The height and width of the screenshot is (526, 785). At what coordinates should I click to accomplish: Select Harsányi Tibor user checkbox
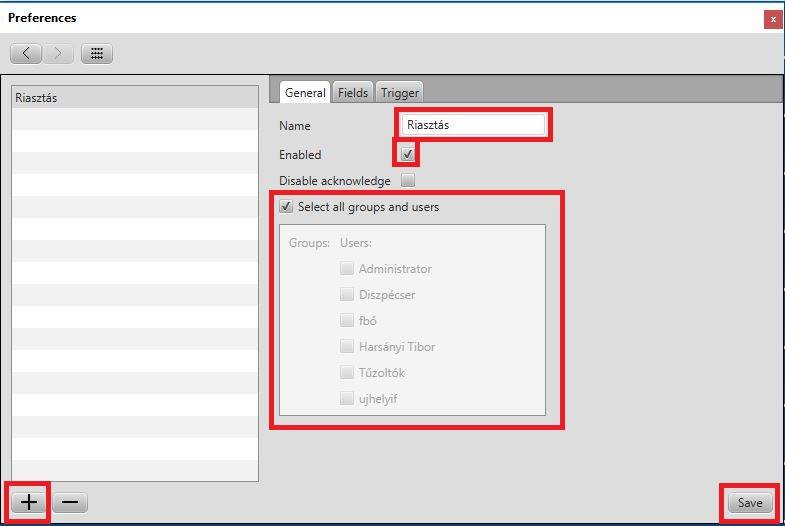[346, 346]
